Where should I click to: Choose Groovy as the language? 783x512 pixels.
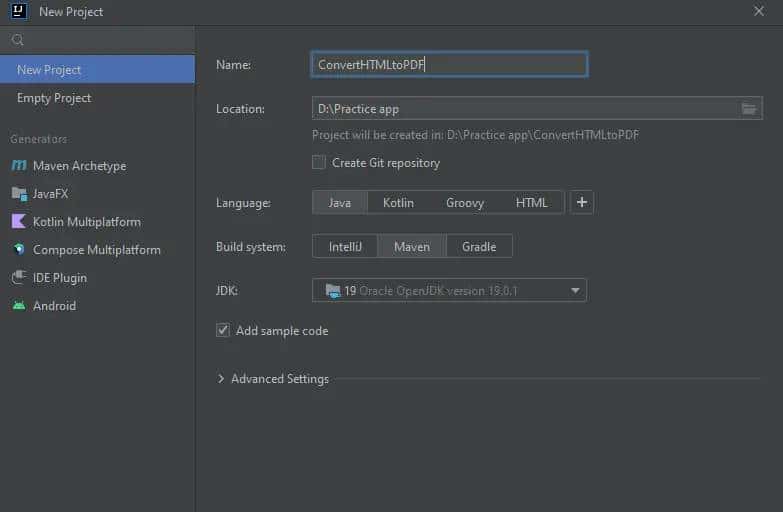click(x=465, y=203)
